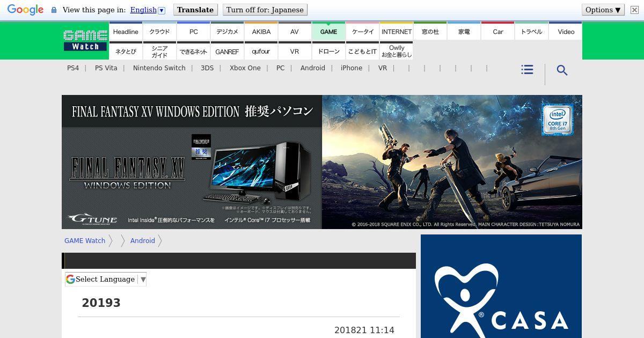The image size is (644, 338).
Task: Open the English language dropdown
Action: (x=147, y=10)
